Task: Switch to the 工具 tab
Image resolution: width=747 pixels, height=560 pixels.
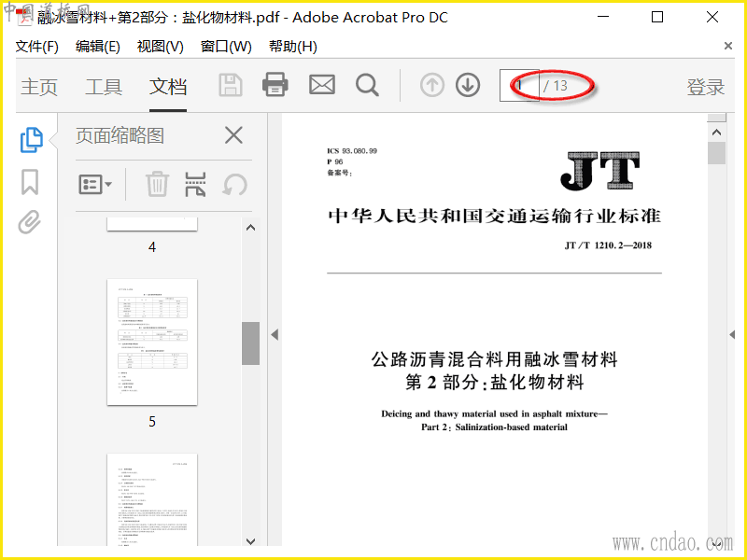Action: point(104,87)
